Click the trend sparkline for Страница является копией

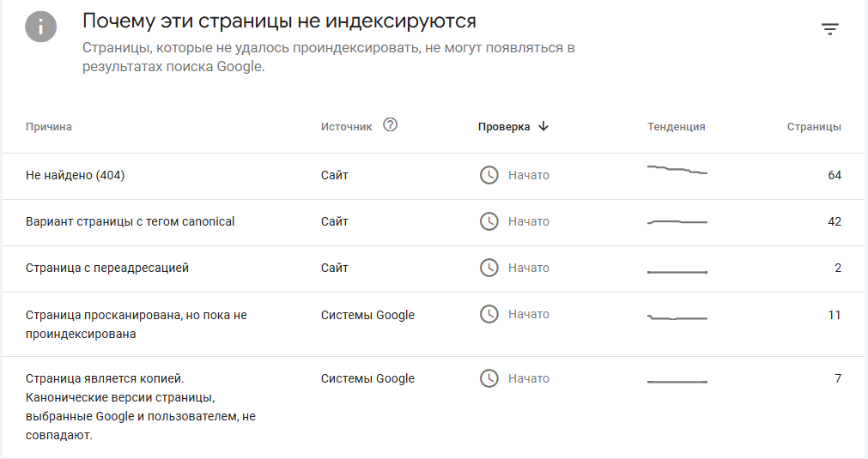coord(677,382)
